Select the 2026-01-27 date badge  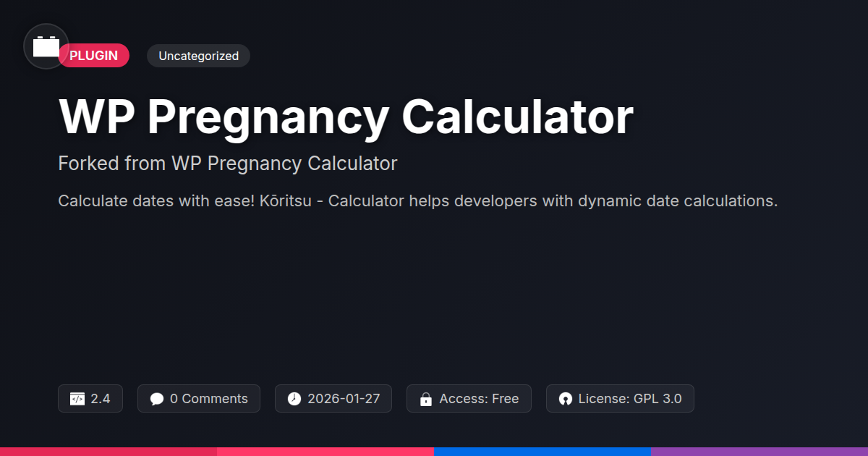(333, 399)
